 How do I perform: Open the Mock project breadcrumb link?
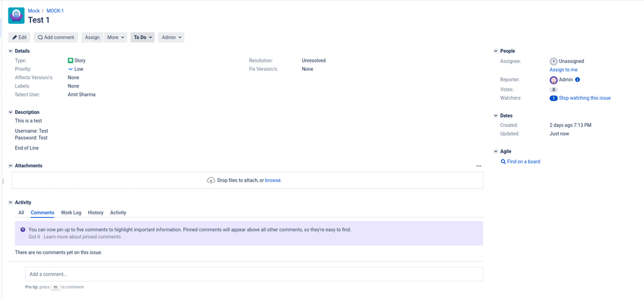coord(34,11)
